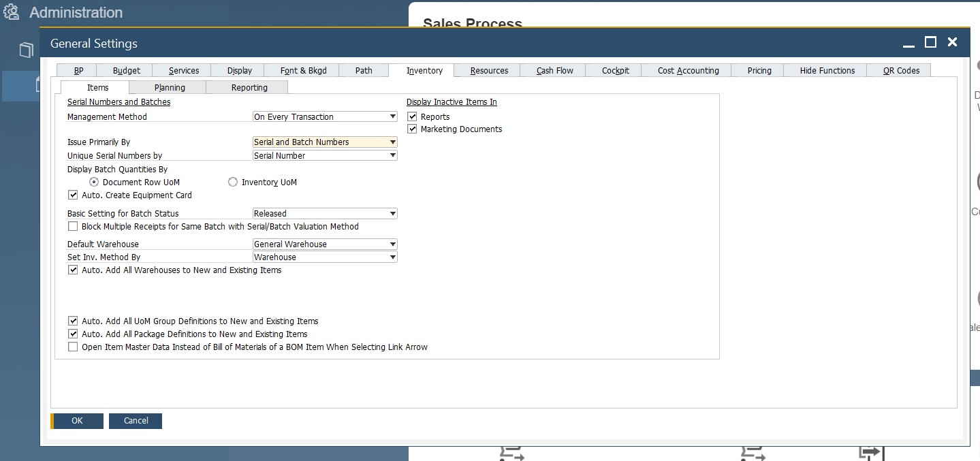Maximize the General Settings window
This screenshot has width=980, height=461.
click(930, 42)
